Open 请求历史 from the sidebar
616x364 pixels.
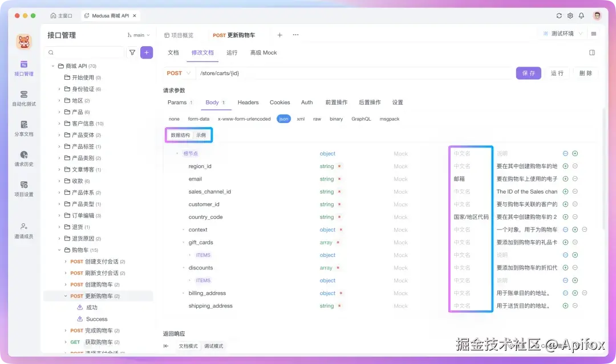click(23, 158)
